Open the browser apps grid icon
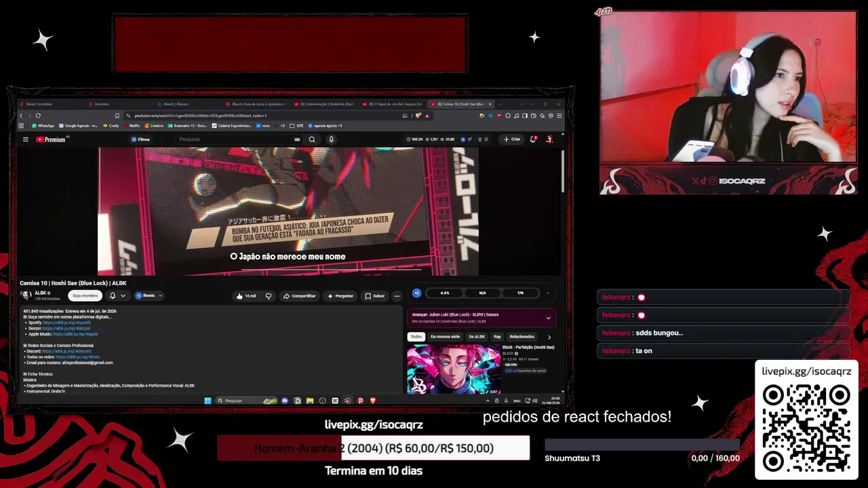This screenshot has width=868, height=488. [21, 125]
